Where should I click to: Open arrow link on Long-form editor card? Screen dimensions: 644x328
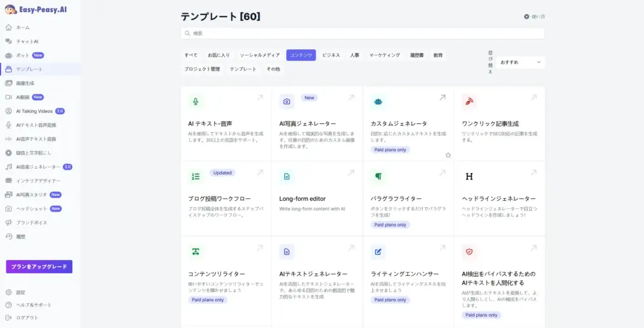(351, 172)
